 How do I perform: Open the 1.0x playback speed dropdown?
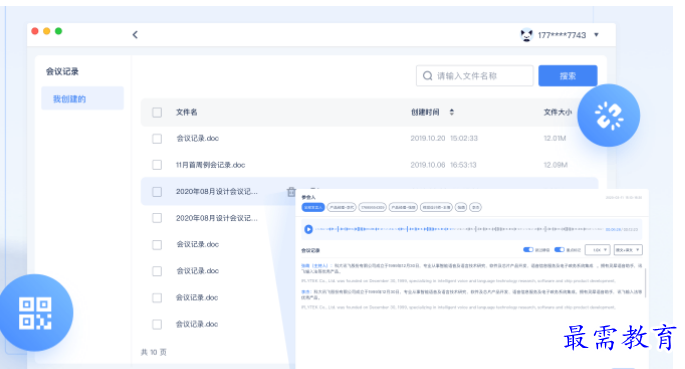[598, 250]
